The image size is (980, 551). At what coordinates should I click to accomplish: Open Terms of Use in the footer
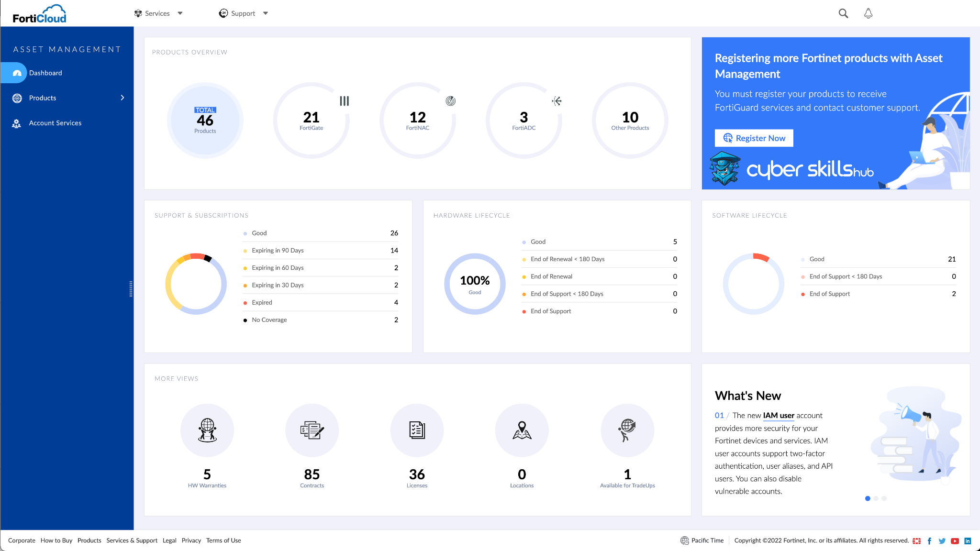pos(223,540)
